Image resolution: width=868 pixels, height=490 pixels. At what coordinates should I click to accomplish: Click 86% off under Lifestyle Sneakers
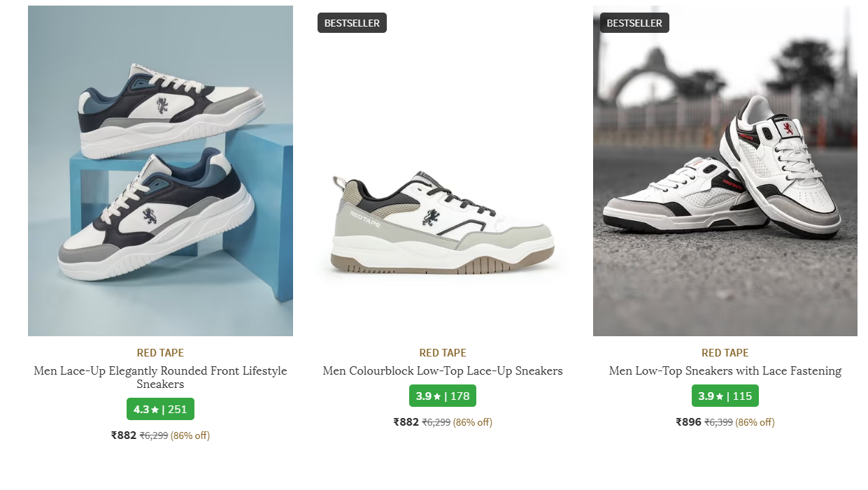click(190, 435)
